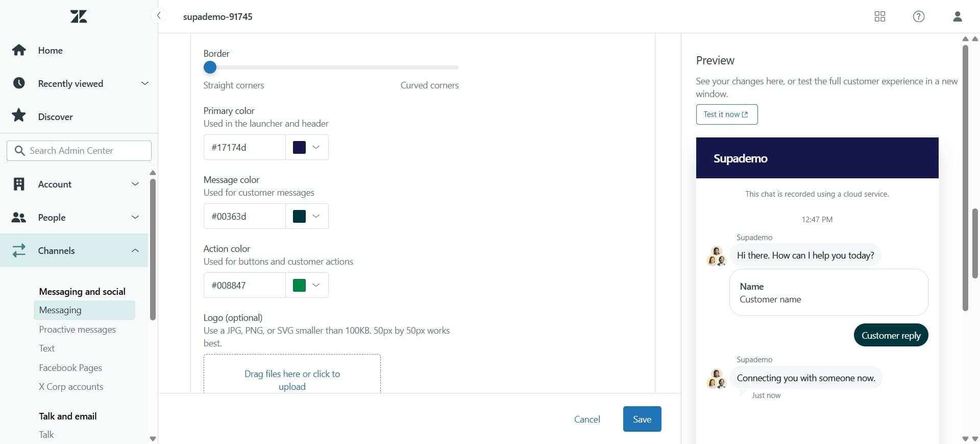The width and height of the screenshot is (980, 444).
Task: Save the styling changes
Action: click(x=642, y=419)
